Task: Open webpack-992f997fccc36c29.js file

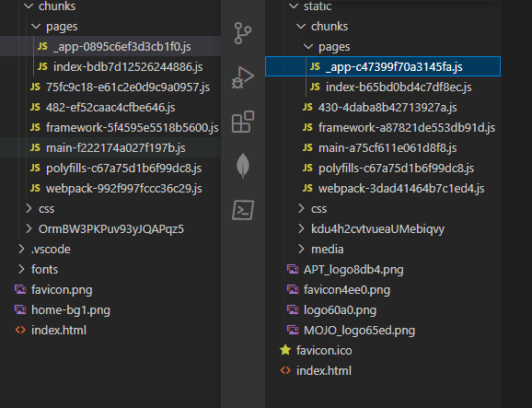Action: (x=110, y=189)
